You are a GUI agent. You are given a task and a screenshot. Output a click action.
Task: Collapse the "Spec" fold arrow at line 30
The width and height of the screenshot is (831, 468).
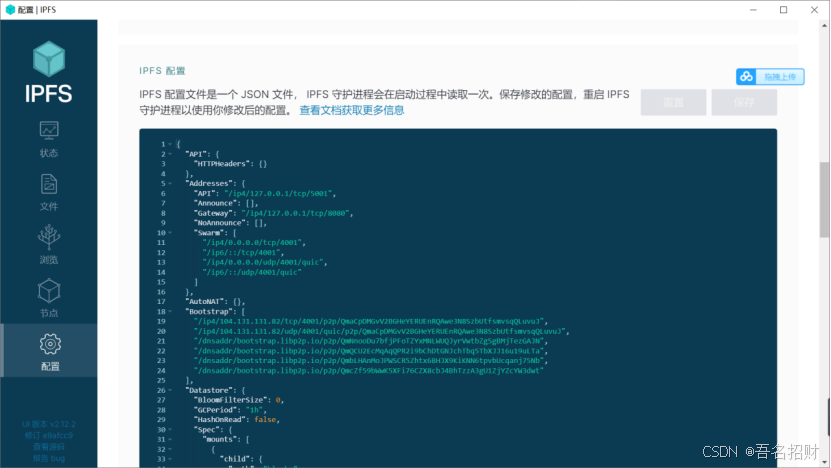(170, 430)
